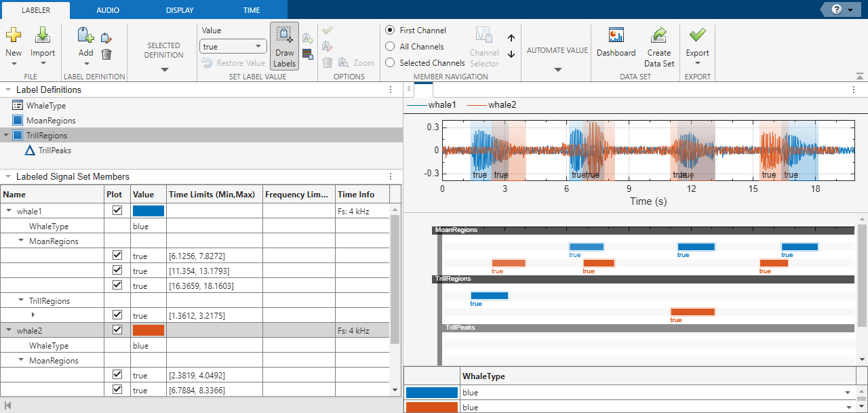Collapse the whale2 tree node
Viewport: 868px width, 413px height.
pyautogui.click(x=9, y=331)
